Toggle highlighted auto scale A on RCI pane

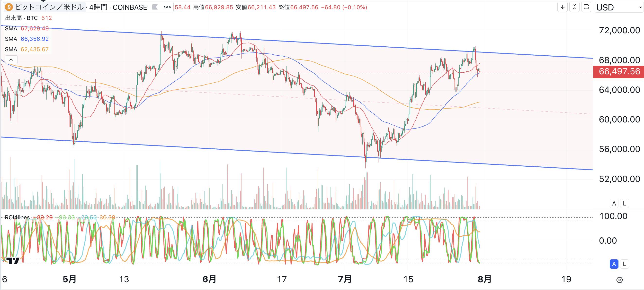click(614, 264)
